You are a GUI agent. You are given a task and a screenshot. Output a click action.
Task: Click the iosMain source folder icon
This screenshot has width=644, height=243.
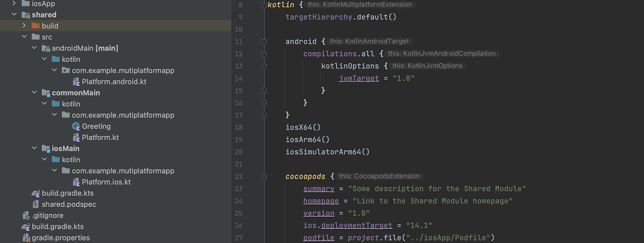point(46,148)
